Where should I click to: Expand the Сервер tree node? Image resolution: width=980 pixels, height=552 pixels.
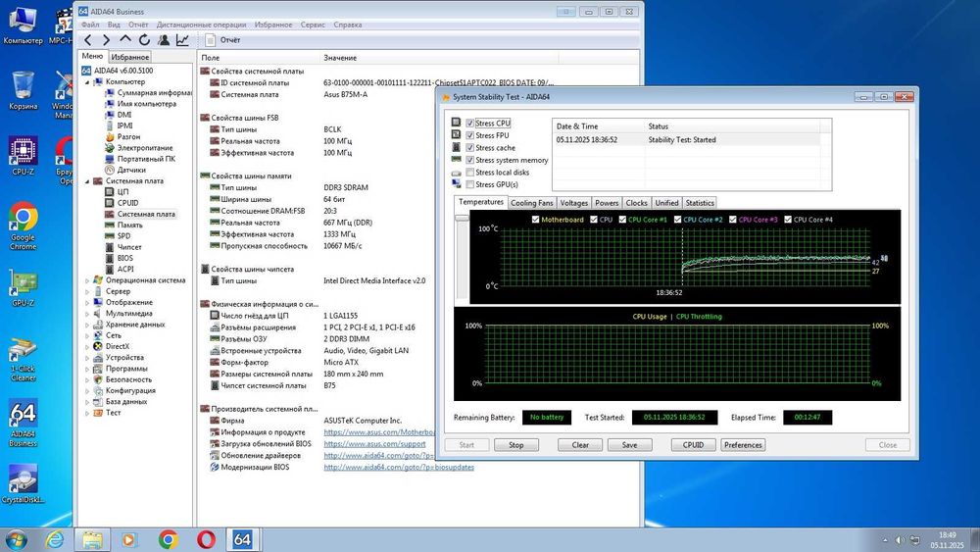click(87, 291)
